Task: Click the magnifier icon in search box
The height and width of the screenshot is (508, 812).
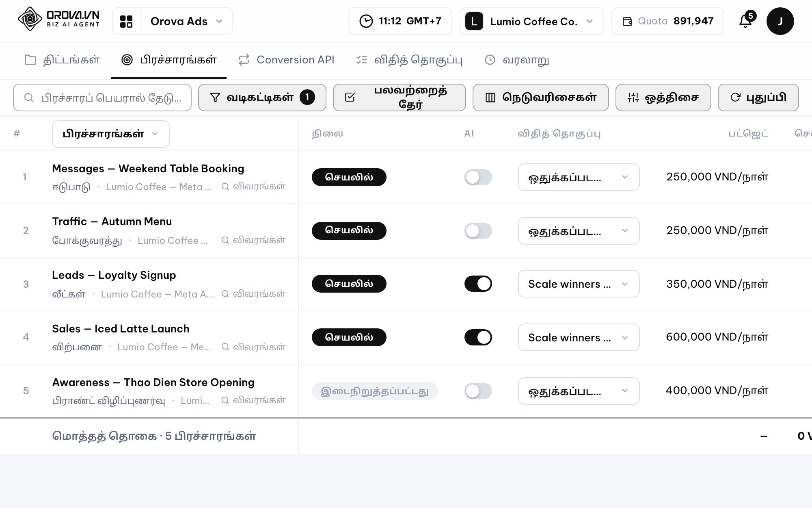Action: (x=28, y=98)
